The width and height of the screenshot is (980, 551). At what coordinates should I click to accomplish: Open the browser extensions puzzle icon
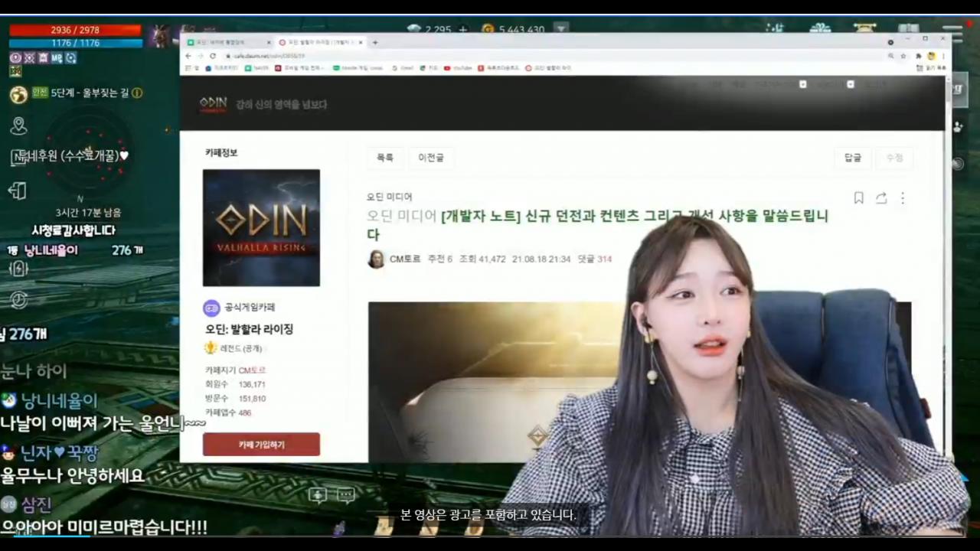(919, 56)
